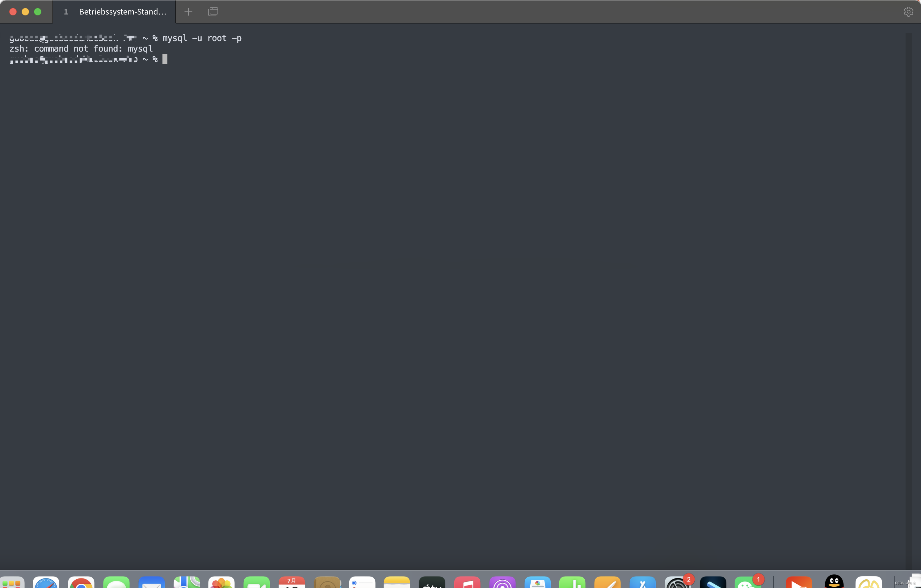Click the green fullscreen window button
Screen dimensions: 921x588
coord(38,12)
